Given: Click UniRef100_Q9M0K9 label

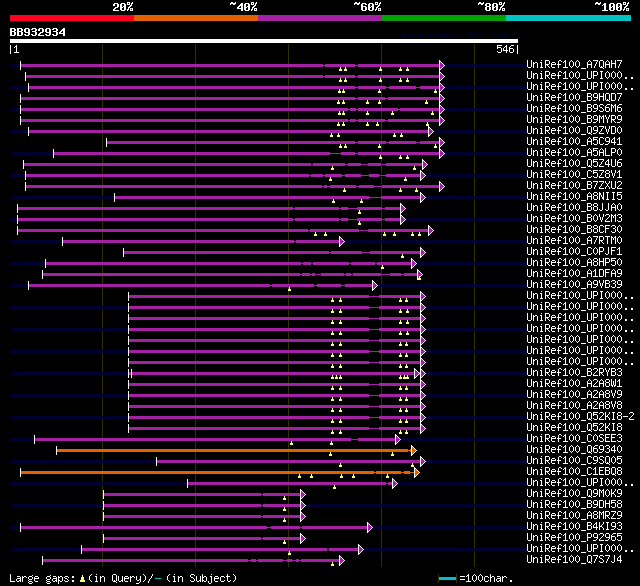Looking at the screenshot, I should click(574, 494).
